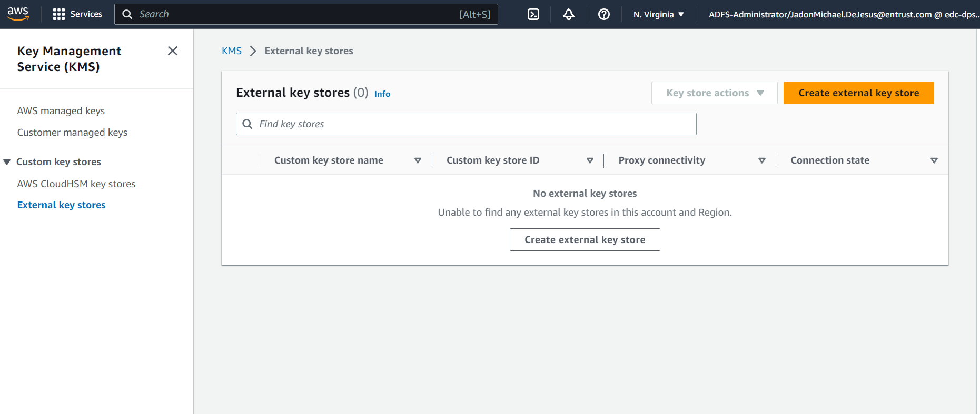The height and width of the screenshot is (414, 980).
Task: Click External key stores breadcrumb text
Action: pyautogui.click(x=309, y=51)
